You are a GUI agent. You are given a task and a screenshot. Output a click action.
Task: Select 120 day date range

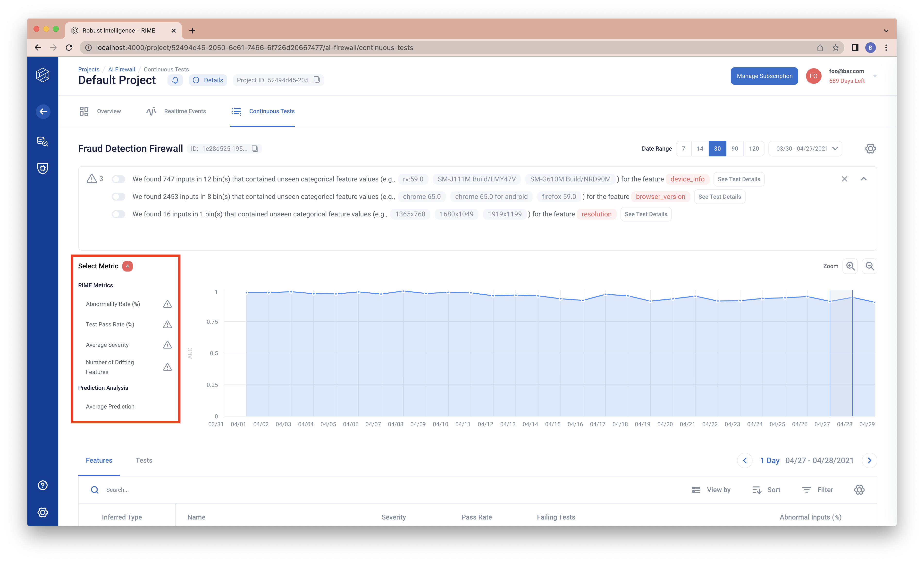(754, 149)
